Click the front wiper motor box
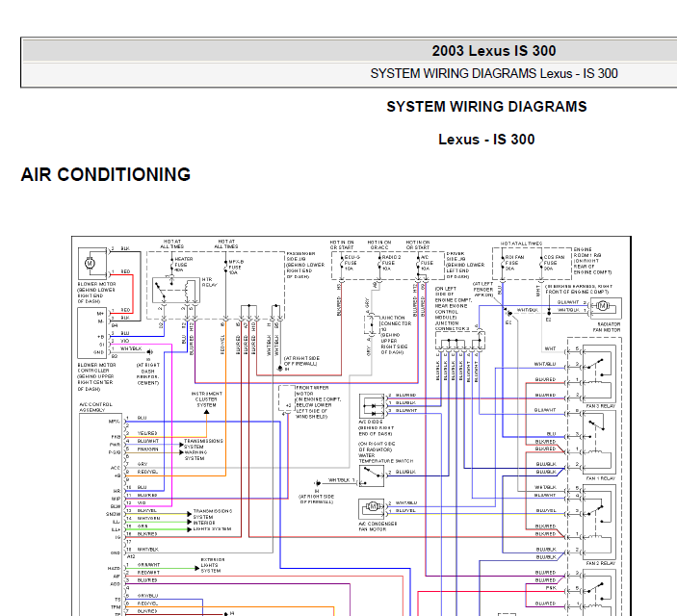The height and width of the screenshot is (616, 677). point(286,398)
